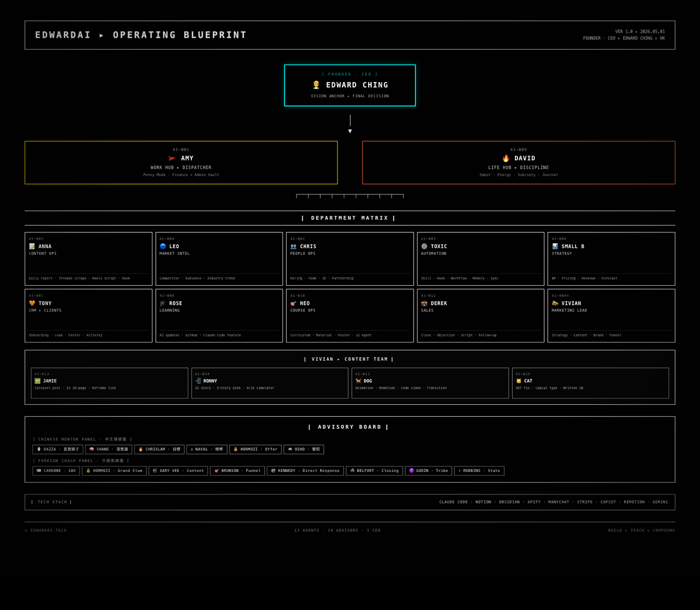Viewport: 700px width, 610px height.
Task: Click the CHINESE MENTOR PANEL label
Action: tap(82, 439)
